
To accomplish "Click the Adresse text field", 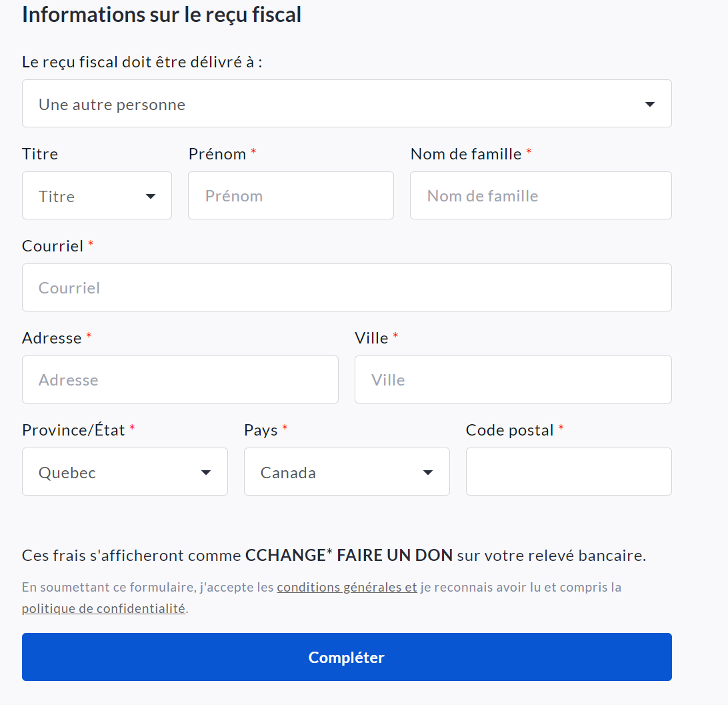I will point(180,380).
